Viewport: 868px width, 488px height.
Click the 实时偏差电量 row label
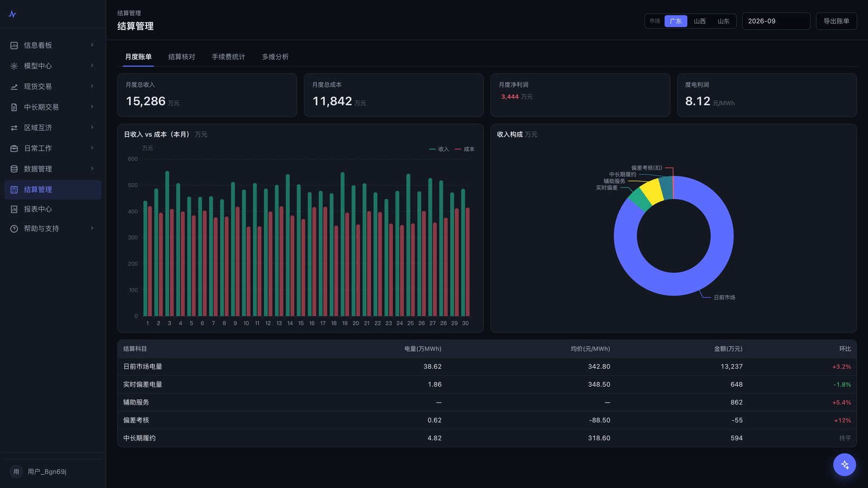(143, 385)
